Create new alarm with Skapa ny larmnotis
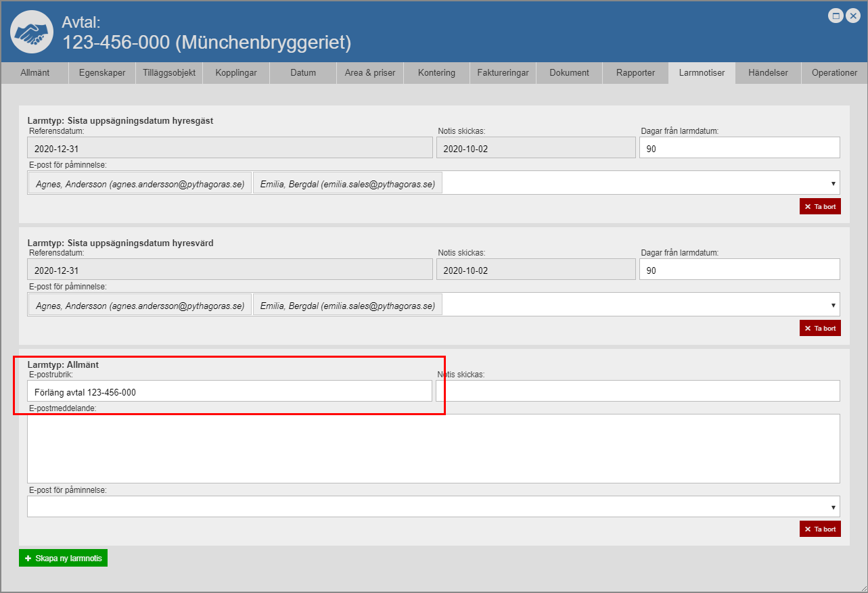 [63, 559]
